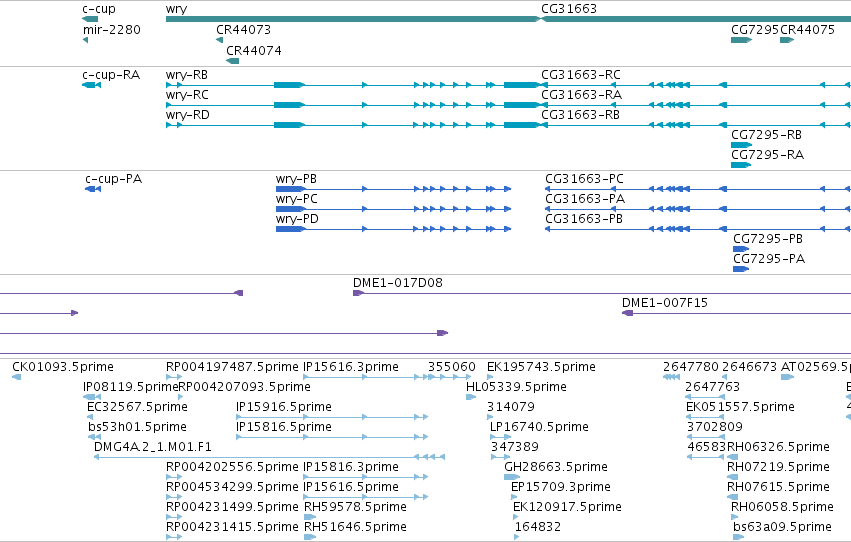Select the CR44074 gene label
Screen dimensions: 851x542
click(x=254, y=50)
